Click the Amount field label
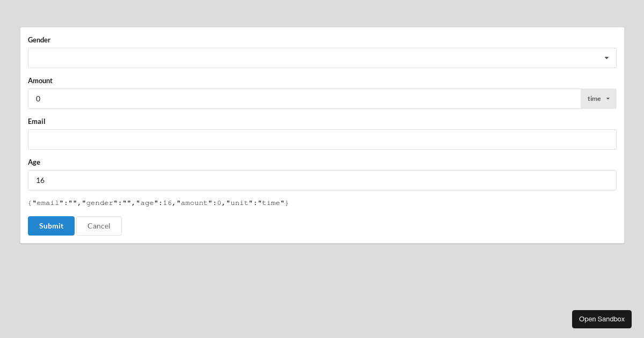644x338 pixels. 40,80
